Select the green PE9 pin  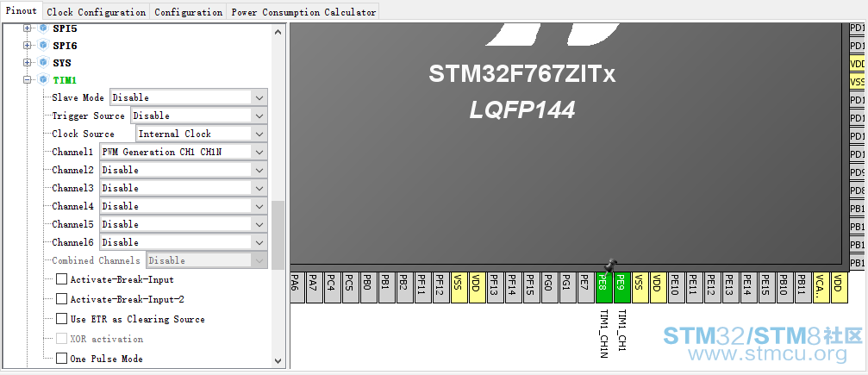[622, 287]
